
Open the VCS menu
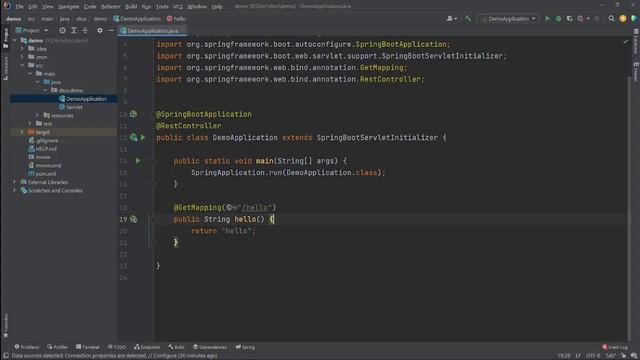coord(178,7)
